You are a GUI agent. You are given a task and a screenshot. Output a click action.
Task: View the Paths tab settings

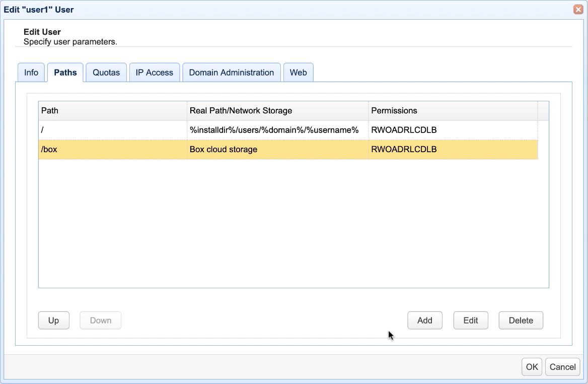pos(65,72)
